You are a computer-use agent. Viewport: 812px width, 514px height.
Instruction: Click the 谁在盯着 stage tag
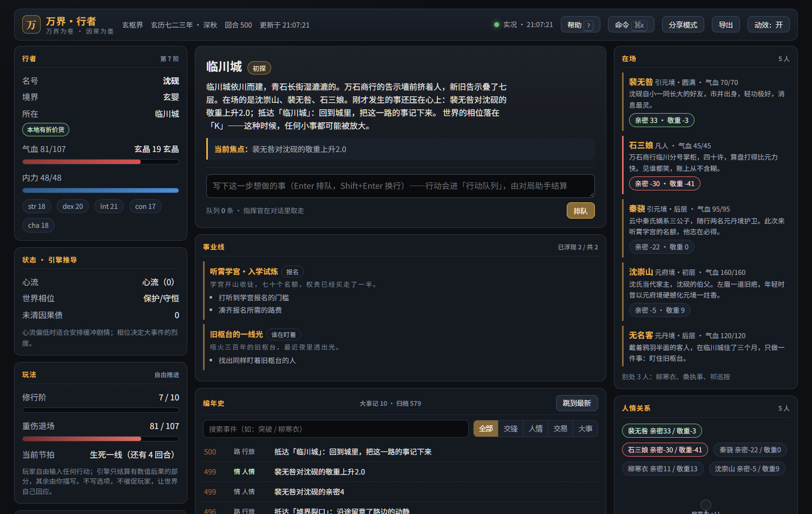[x=284, y=335]
